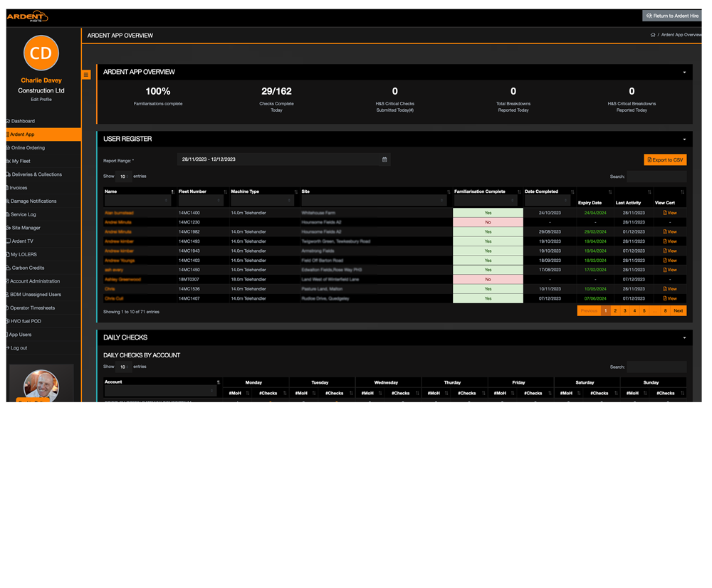Open the Daily Checks entries-per-page dropdown
This screenshot has height=588, width=712.
pos(124,367)
